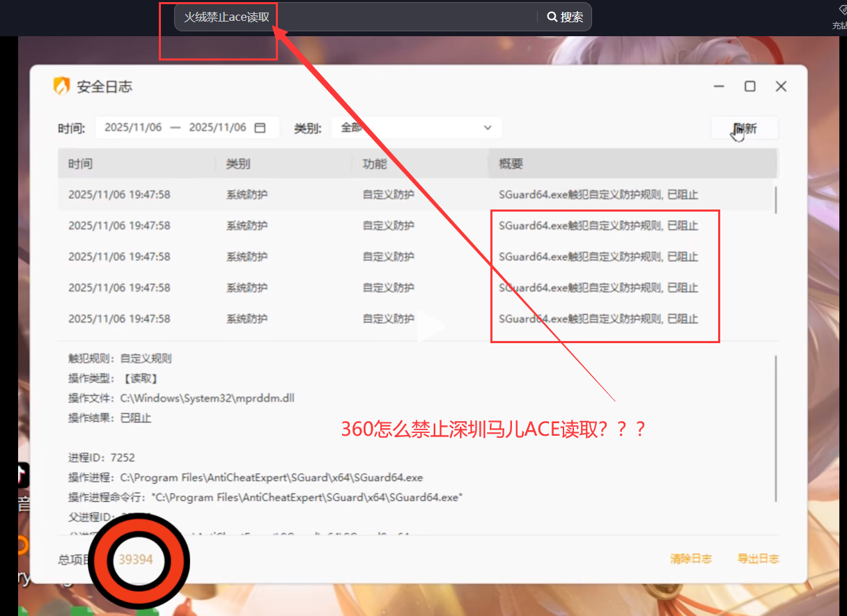847x616 pixels.
Task: Expand the 类别 dropdown showing 全部
Action: click(417, 128)
